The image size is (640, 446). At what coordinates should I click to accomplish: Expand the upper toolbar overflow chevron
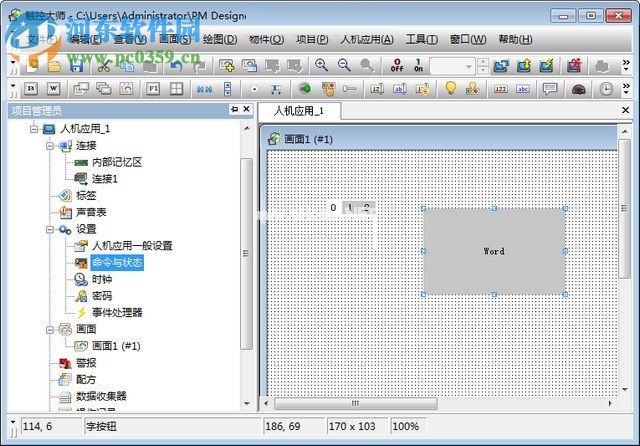pos(626,65)
